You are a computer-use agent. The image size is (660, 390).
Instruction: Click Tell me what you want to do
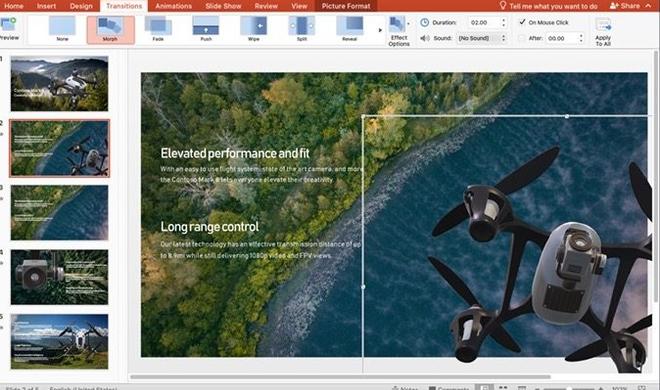pyautogui.click(x=553, y=6)
